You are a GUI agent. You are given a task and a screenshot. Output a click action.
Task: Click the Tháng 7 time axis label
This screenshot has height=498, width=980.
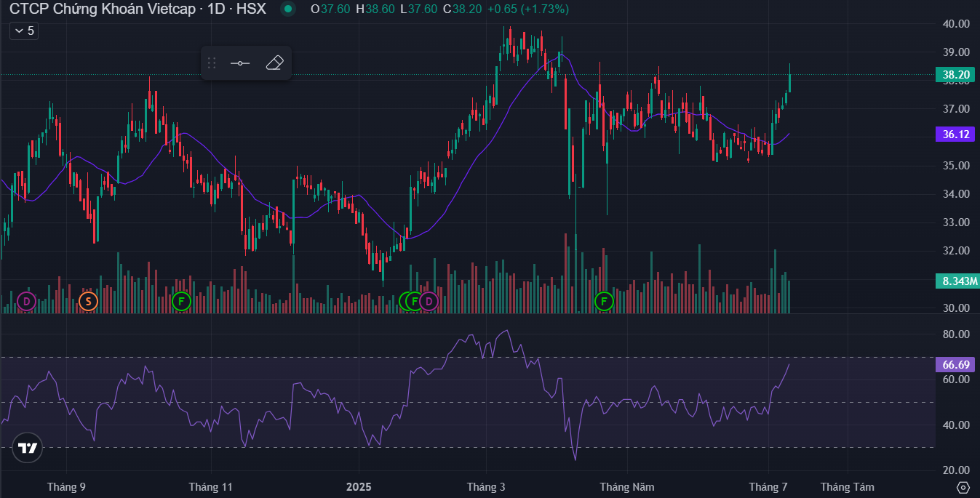click(x=769, y=487)
